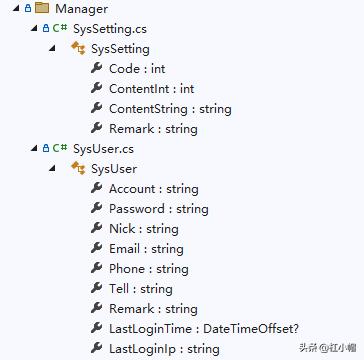The image size is (364, 360).
Task: Click the wrench icon beside Code property
Action: pyautogui.click(x=96, y=68)
